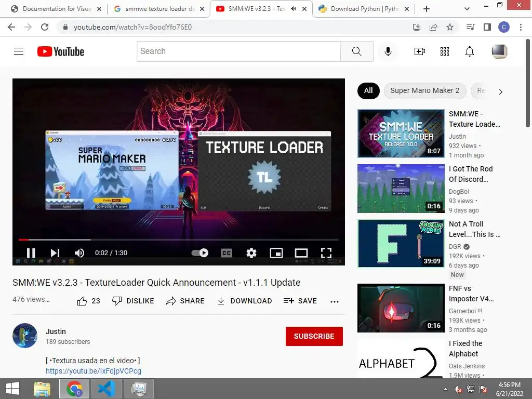The image size is (532, 399).
Task: Click SHARE button
Action: (185, 301)
